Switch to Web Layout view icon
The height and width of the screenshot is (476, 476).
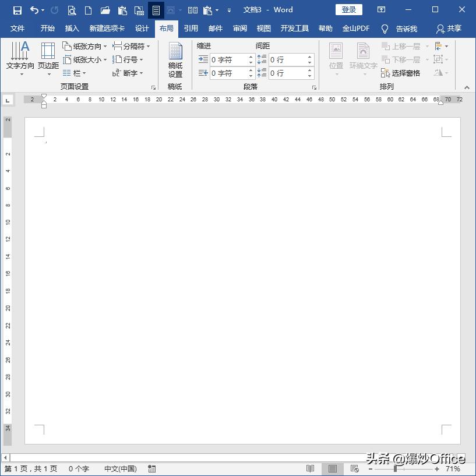pyautogui.click(x=355, y=468)
